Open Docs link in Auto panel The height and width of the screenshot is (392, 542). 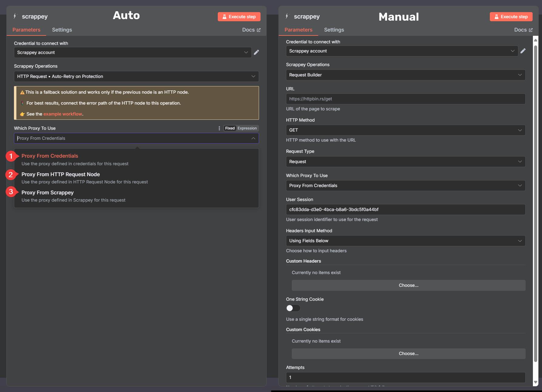tap(251, 30)
